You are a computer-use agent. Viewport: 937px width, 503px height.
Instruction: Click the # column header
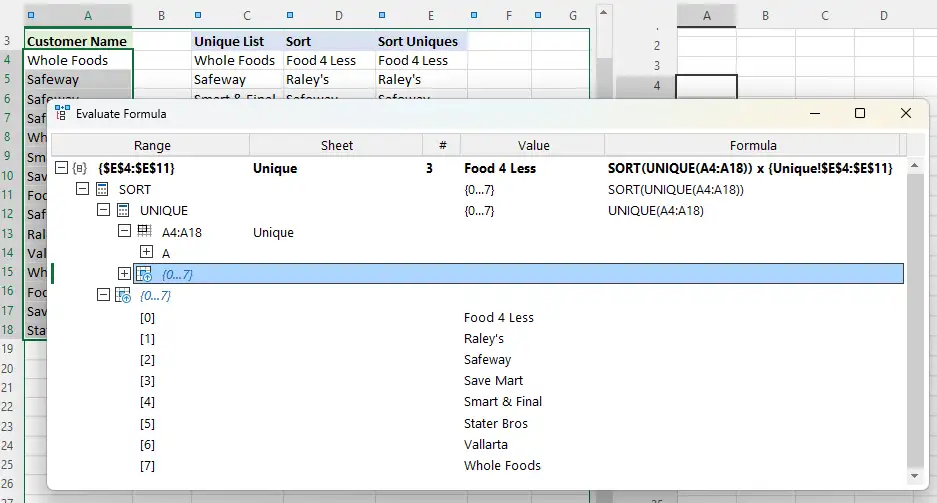tap(442, 145)
